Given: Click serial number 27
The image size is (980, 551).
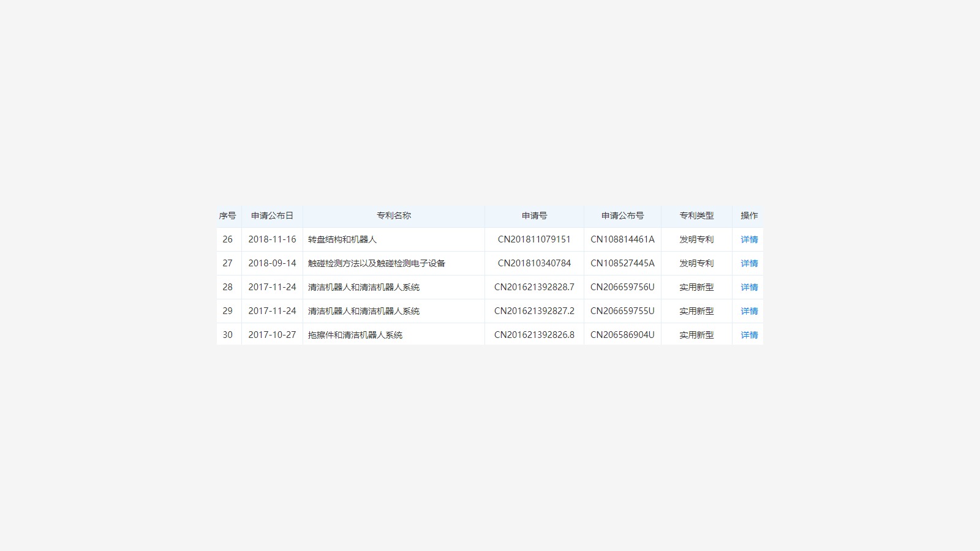Looking at the screenshot, I should [227, 263].
